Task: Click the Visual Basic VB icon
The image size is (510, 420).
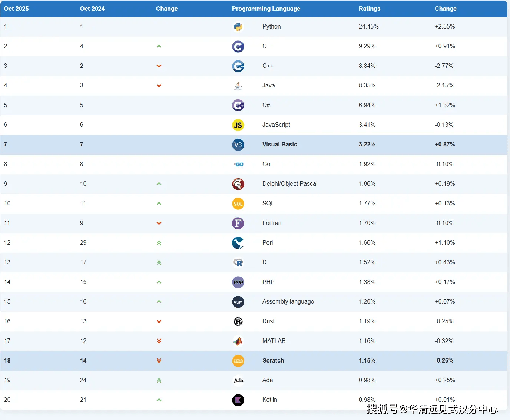Action: click(x=238, y=145)
